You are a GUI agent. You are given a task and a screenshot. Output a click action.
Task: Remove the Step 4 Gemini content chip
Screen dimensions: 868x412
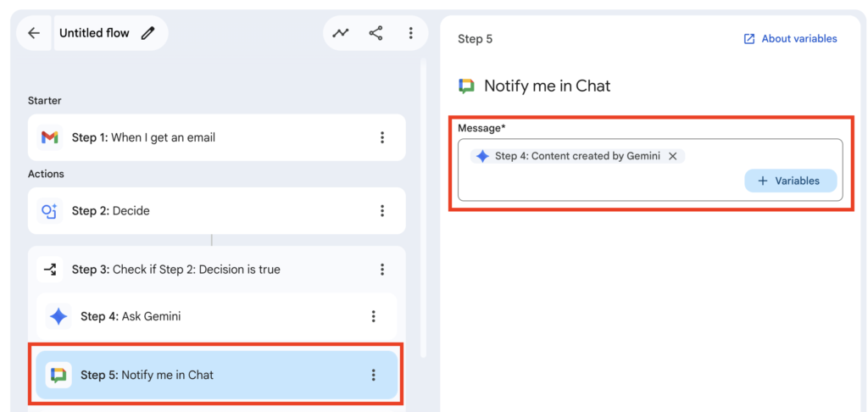(x=673, y=156)
